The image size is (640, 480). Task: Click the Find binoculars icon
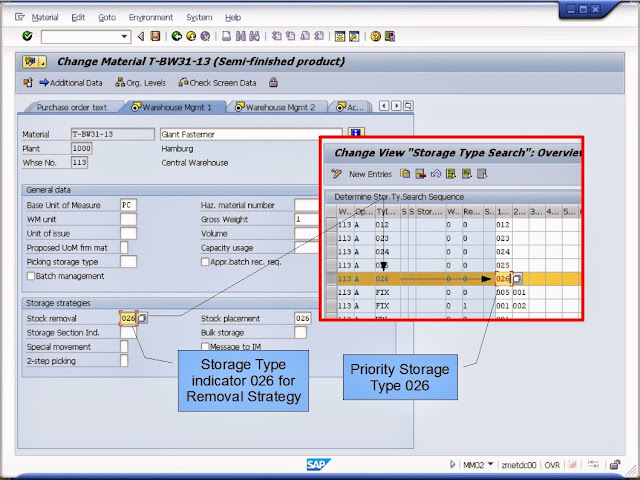tap(241, 36)
